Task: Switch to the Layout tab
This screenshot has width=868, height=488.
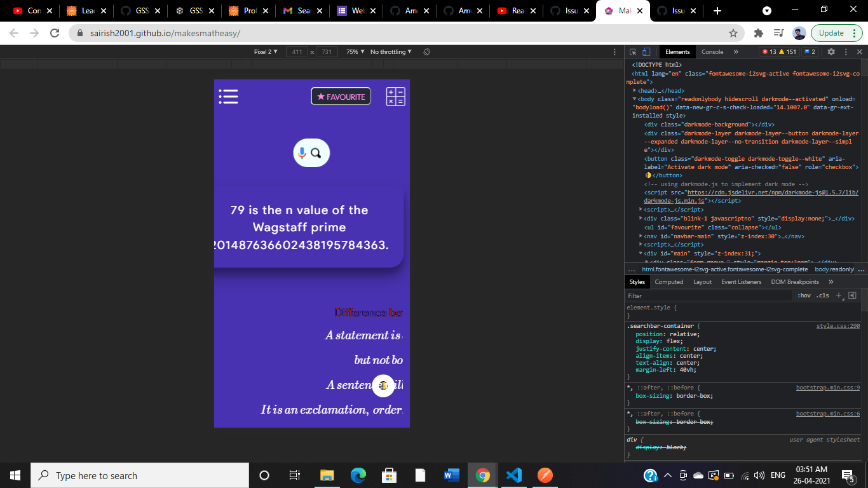Action: coord(702,282)
